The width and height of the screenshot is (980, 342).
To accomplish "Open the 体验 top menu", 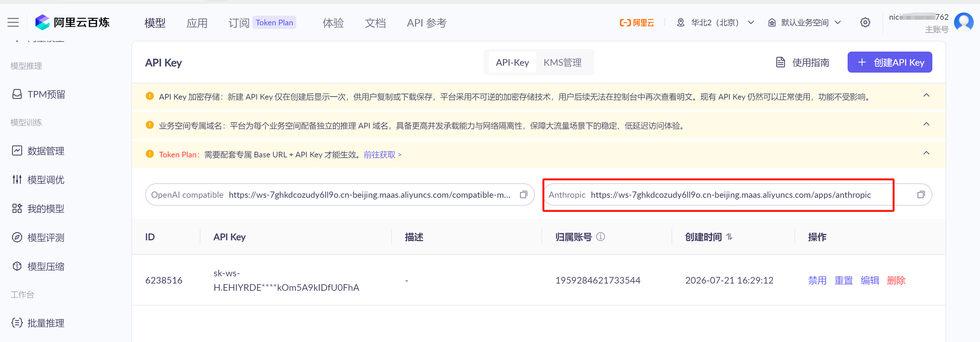I will click(333, 23).
